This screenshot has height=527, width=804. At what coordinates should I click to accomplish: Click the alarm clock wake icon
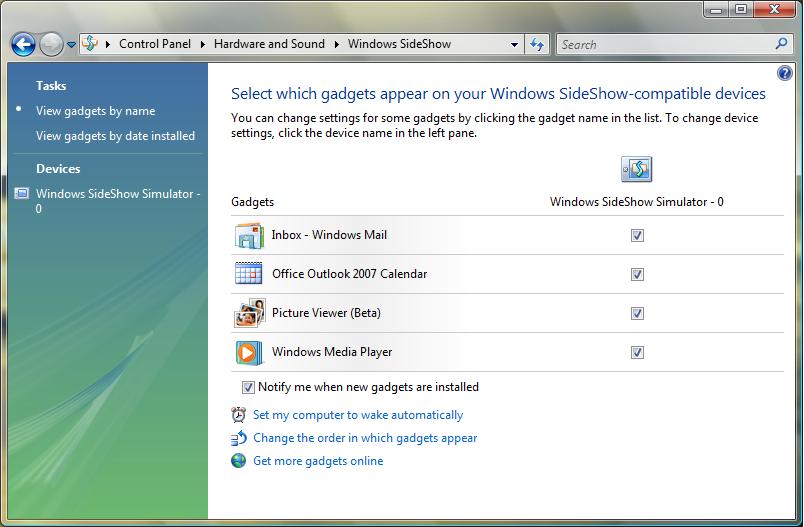click(238, 414)
